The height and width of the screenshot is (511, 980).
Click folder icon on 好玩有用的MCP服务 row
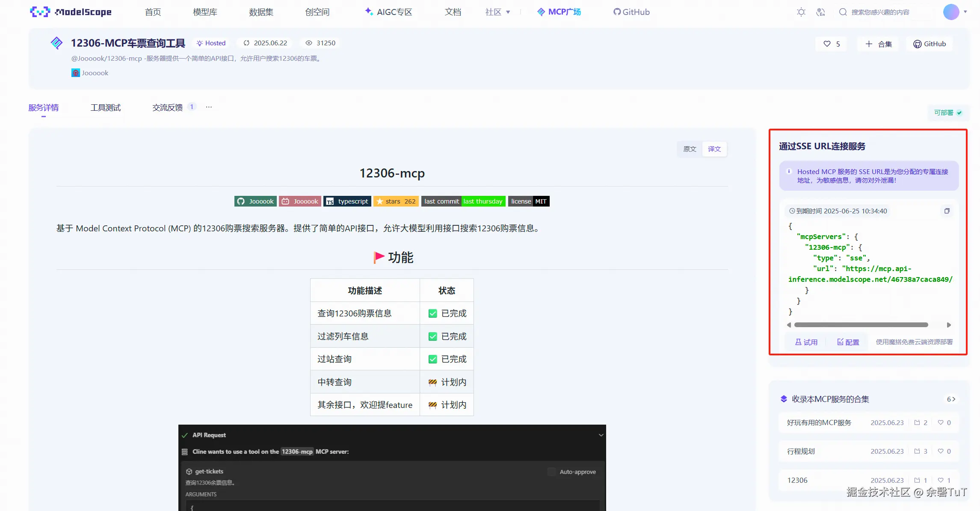[x=917, y=422]
